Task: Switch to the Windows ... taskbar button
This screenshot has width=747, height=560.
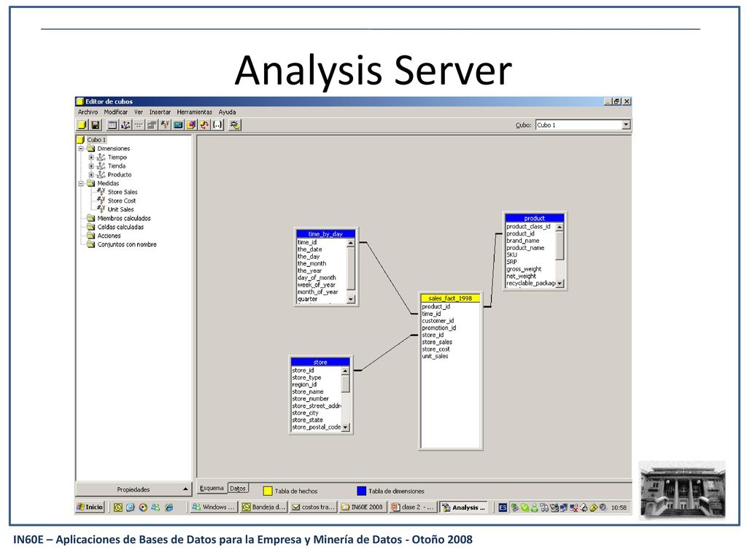Action: 214,507
